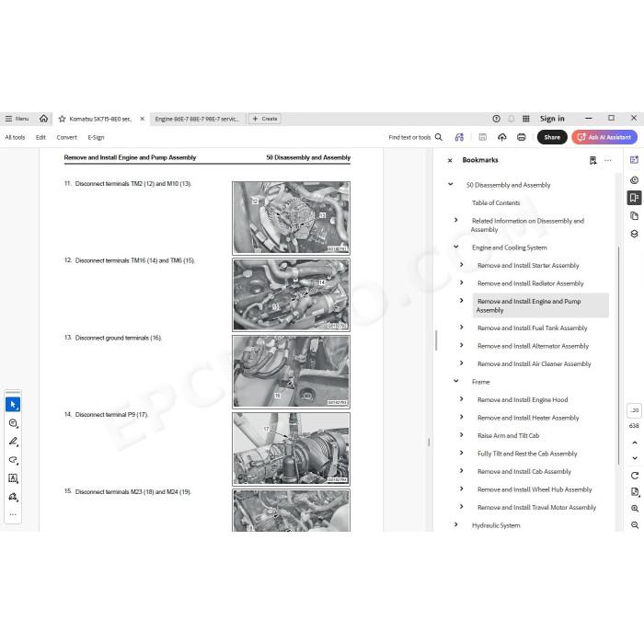Click the cloud upload icon
Image resolution: width=644 pixels, height=644 pixels.
coord(502,137)
